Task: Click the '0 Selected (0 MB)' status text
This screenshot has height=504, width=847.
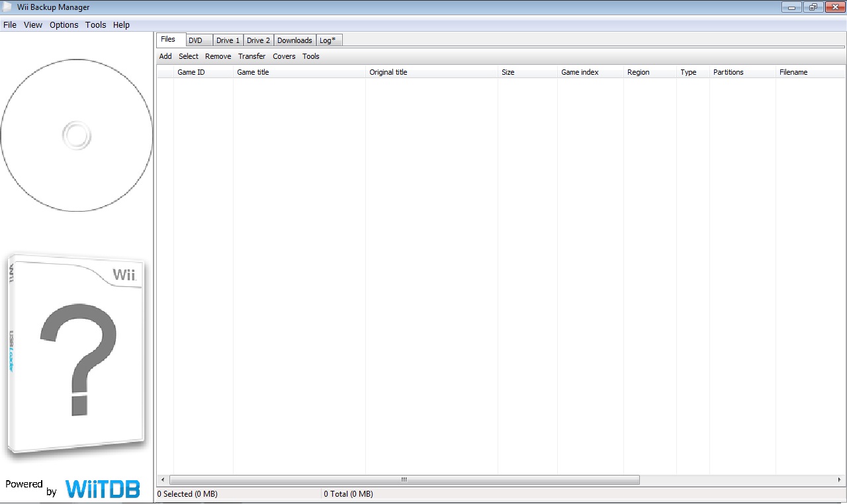Action: (x=187, y=494)
